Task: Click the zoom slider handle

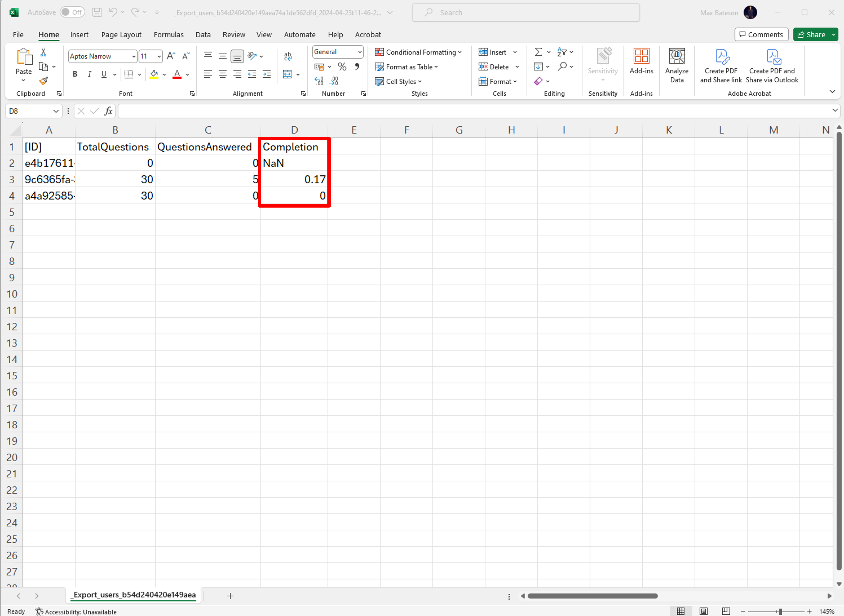Action: coord(780,612)
